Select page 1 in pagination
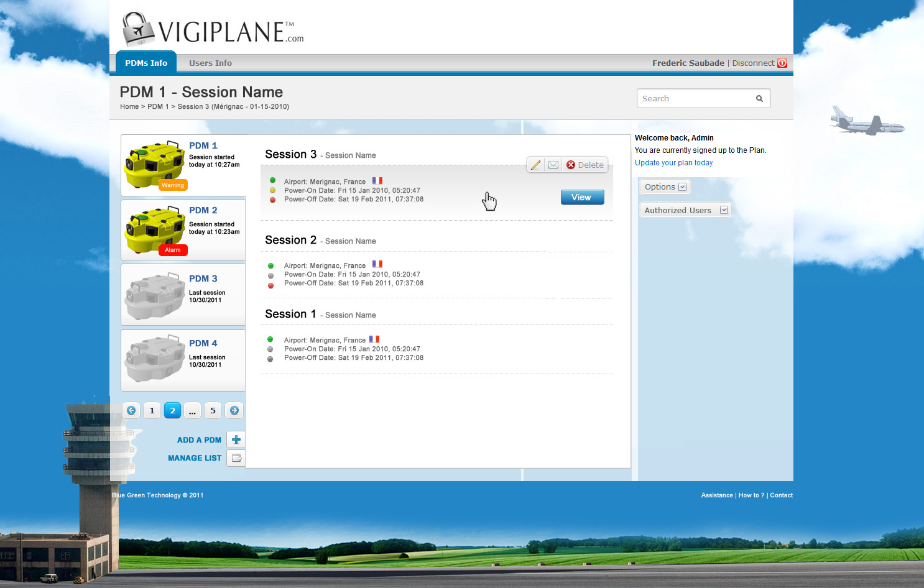This screenshot has height=588, width=924. click(x=152, y=410)
